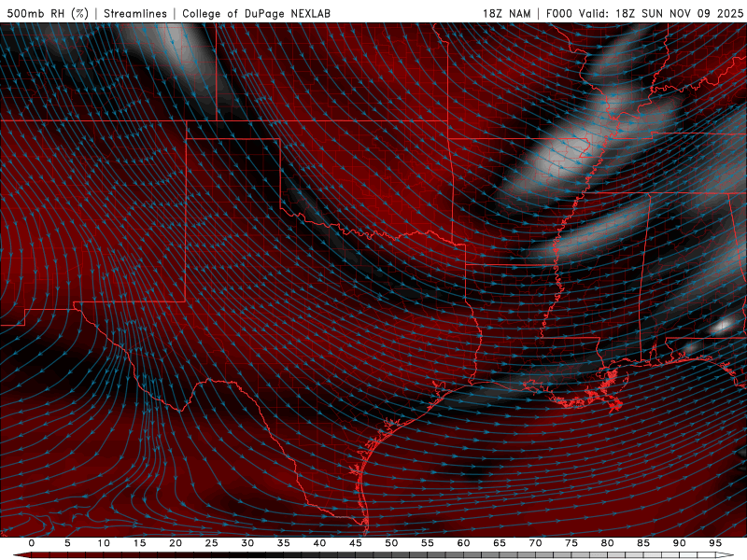Click the 40 label on the color bar
The height and width of the screenshot is (560, 747).
(319, 543)
